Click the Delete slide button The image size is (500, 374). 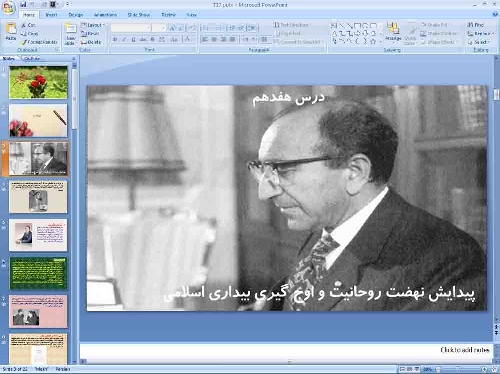(x=91, y=42)
